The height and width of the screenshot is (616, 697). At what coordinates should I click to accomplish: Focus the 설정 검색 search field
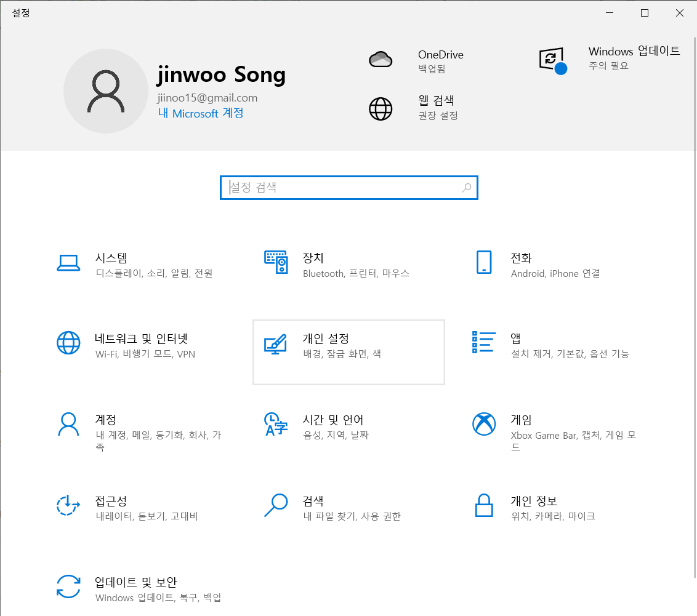(349, 188)
